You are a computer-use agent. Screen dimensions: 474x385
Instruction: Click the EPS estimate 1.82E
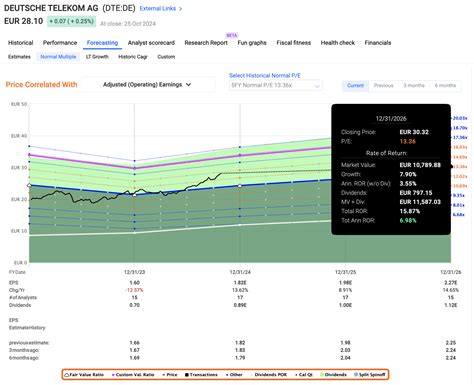[240, 283]
